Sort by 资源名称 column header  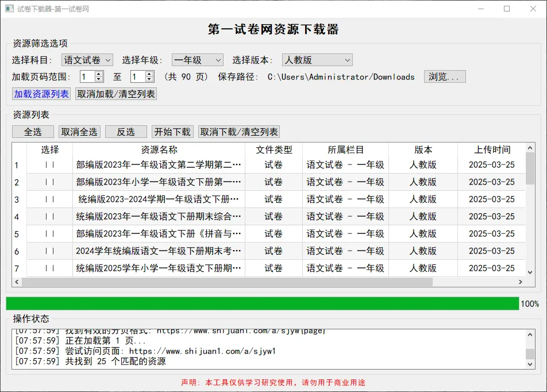[x=159, y=150]
